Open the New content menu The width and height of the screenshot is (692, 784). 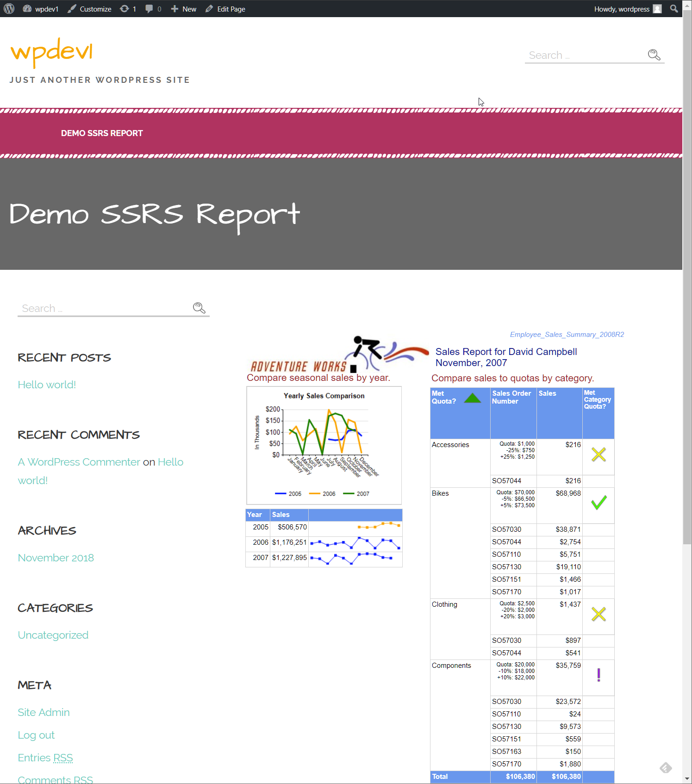pos(184,9)
